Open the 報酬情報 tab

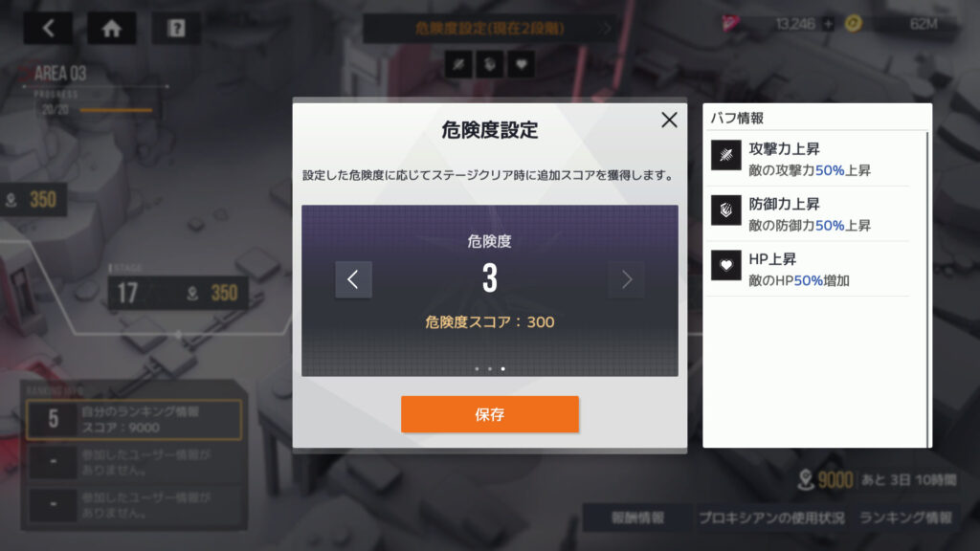637,518
